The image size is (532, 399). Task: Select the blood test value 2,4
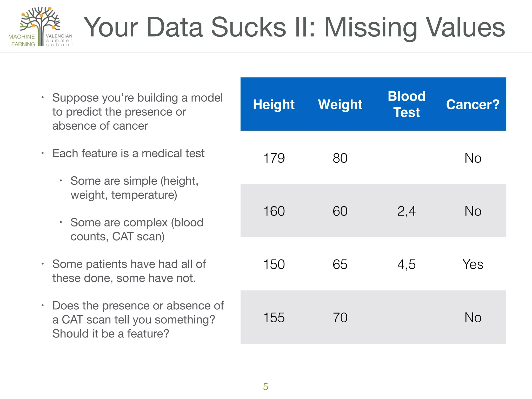click(407, 211)
